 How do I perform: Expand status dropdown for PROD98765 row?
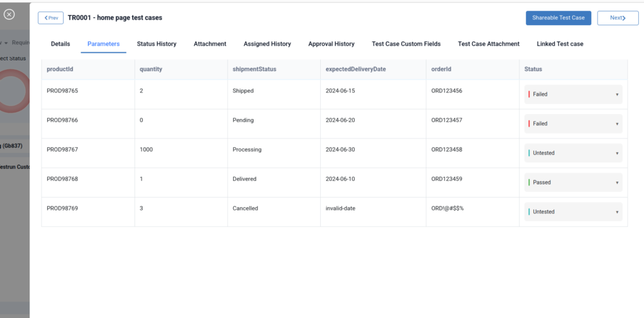point(574,94)
